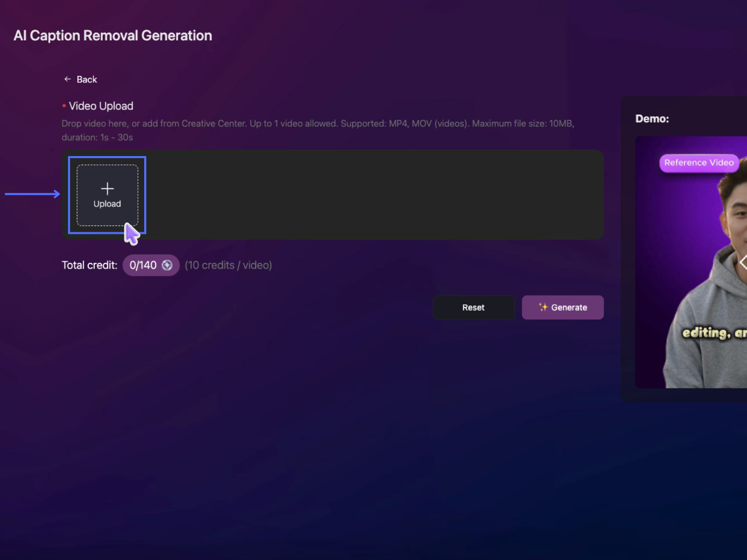
Task: Click the 'editing' caption in demo video
Action: [707, 333]
